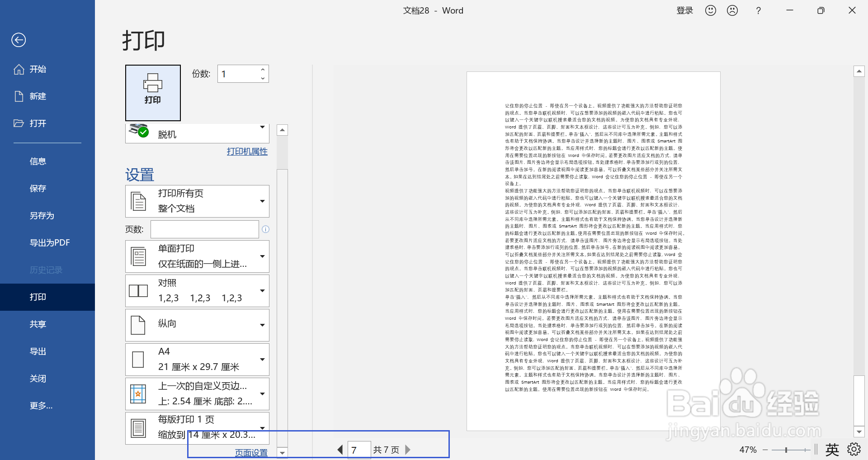
Task: Choose 打开 in the sidebar
Action: coord(30,123)
